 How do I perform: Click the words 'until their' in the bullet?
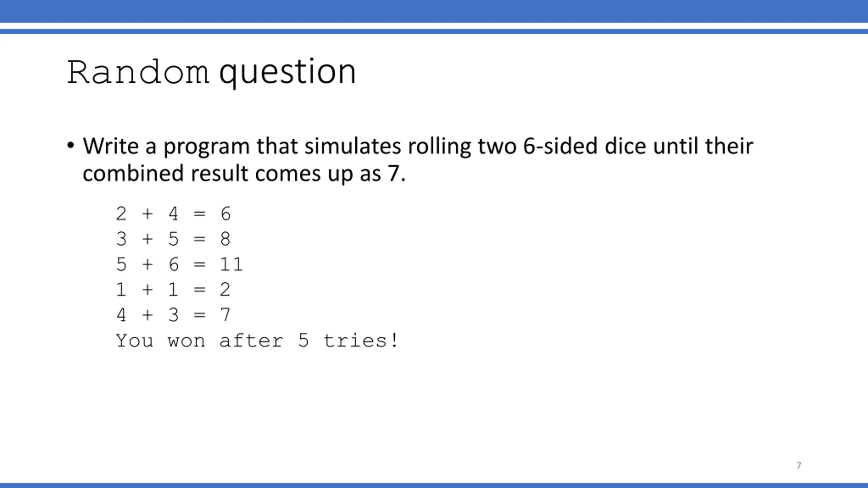[x=703, y=146]
